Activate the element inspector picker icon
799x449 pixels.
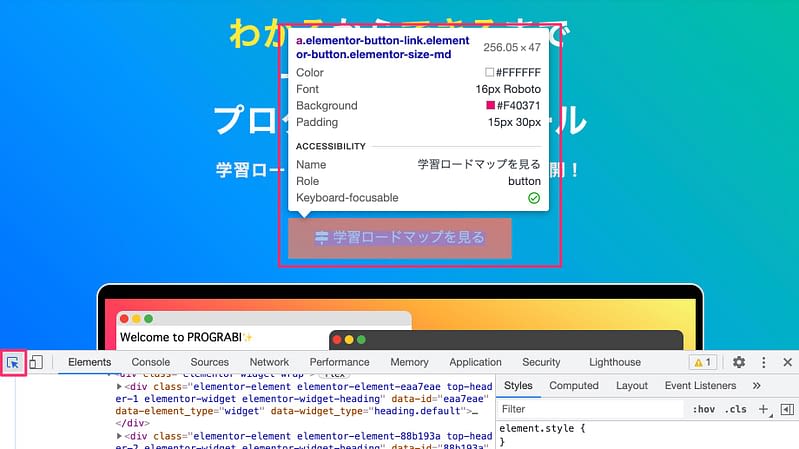pos(13,362)
